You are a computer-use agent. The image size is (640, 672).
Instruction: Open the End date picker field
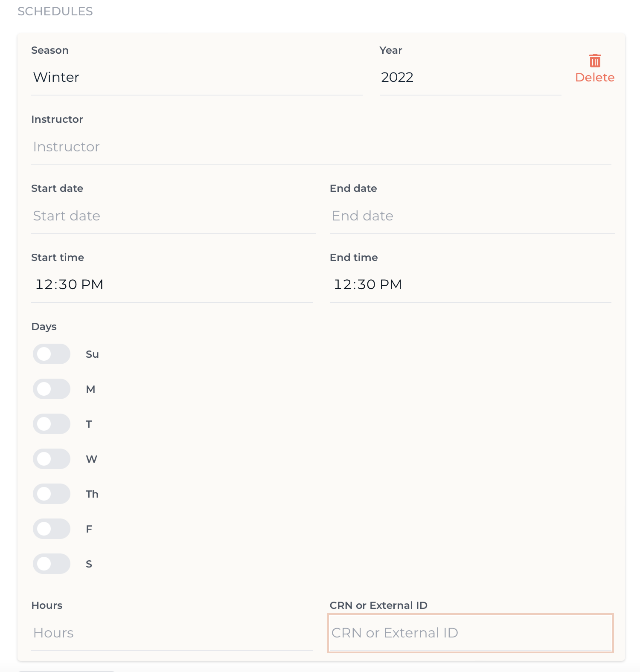(472, 216)
